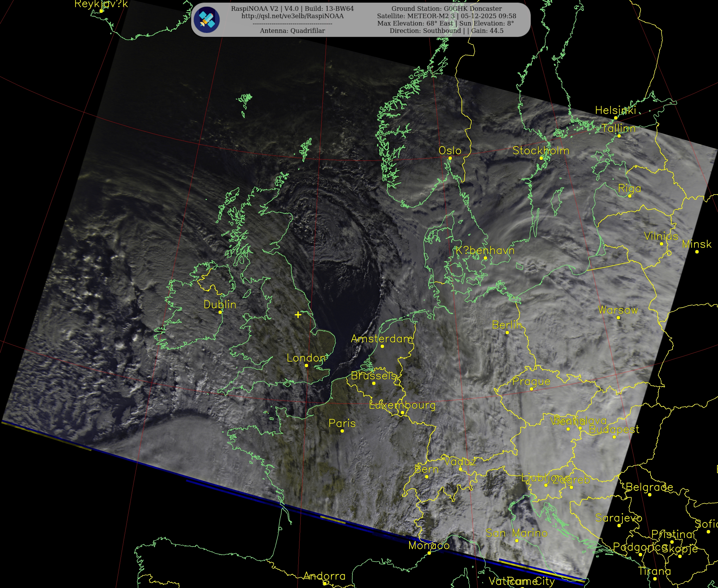
Task: Click the Paris city marker dot
Action: click(342, 431)
